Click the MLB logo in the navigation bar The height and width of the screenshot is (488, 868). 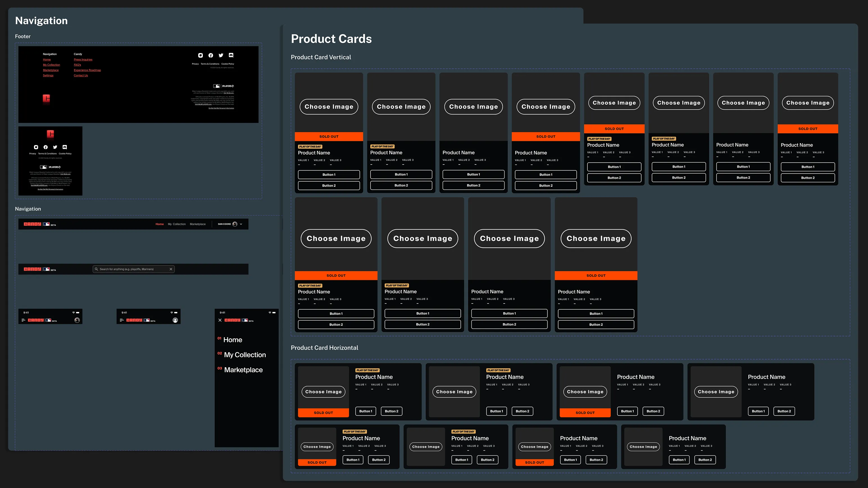click(47, 224)
